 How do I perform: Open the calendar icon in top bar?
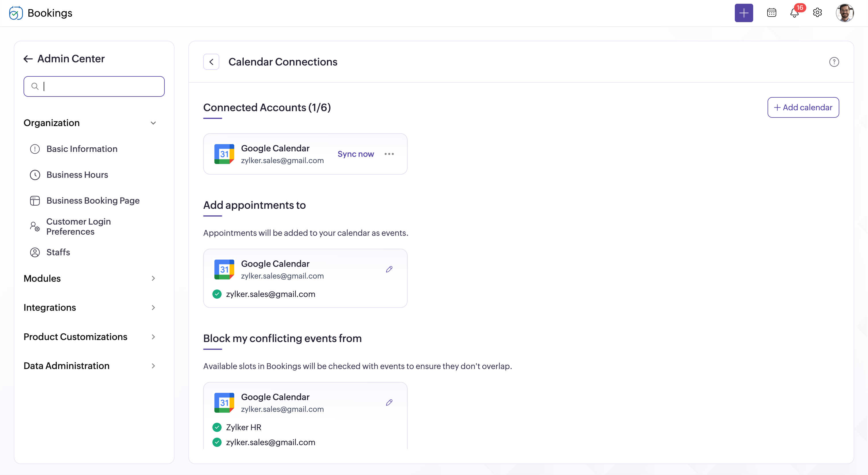[x=771, y=13]
